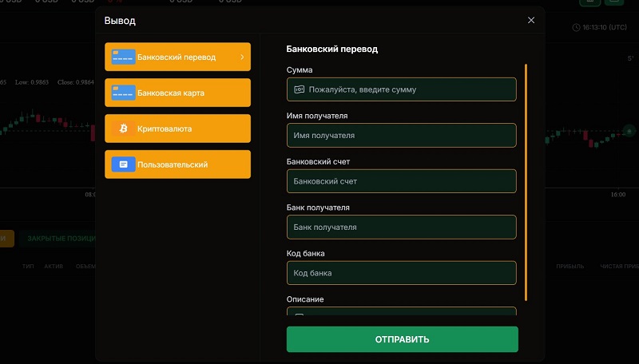639x364 pixels.
Task: Click the ПРИБЫЛЬ column header
Action: (x=570, y=267)
